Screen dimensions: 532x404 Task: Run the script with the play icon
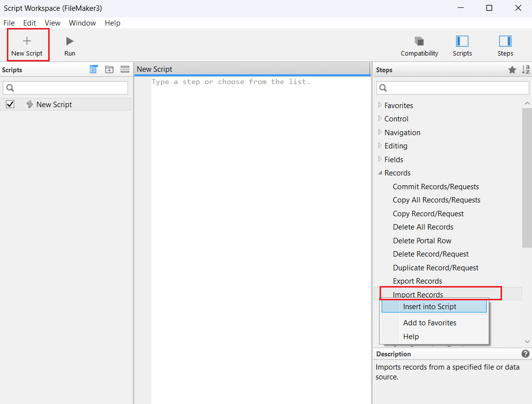tap(70, 41)
